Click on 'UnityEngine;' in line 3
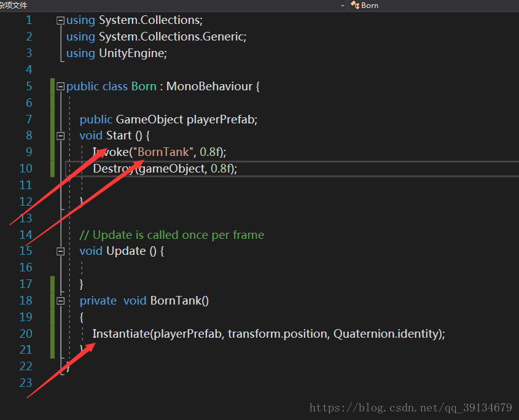Viewport: 519px width, 420px height. (133, 53)
